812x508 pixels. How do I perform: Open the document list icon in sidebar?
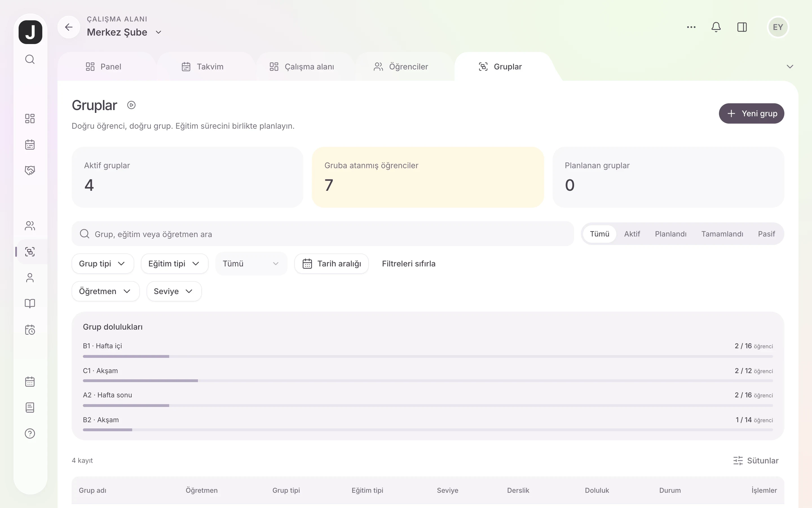pyautogui.click(x=30, y=408)
